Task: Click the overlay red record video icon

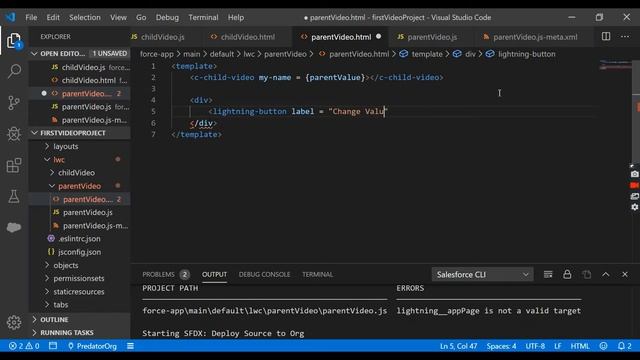Action: tap(634, 185)
